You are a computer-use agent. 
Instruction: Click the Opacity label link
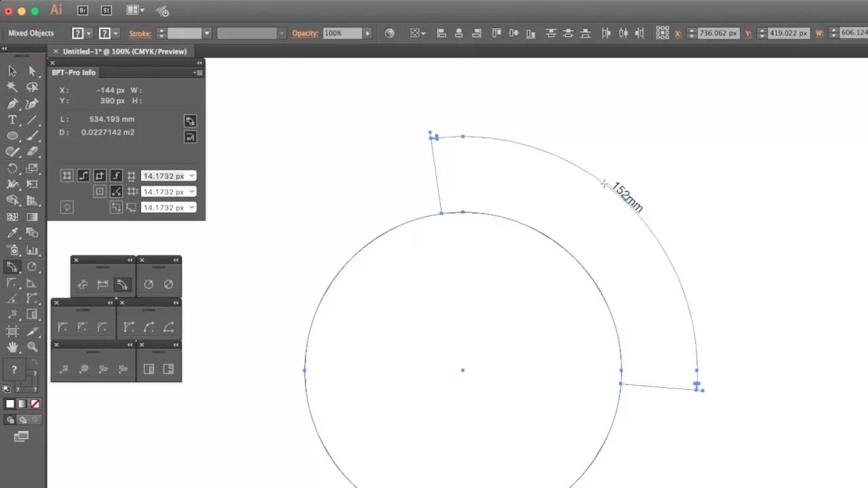click(x=305, y=33)
